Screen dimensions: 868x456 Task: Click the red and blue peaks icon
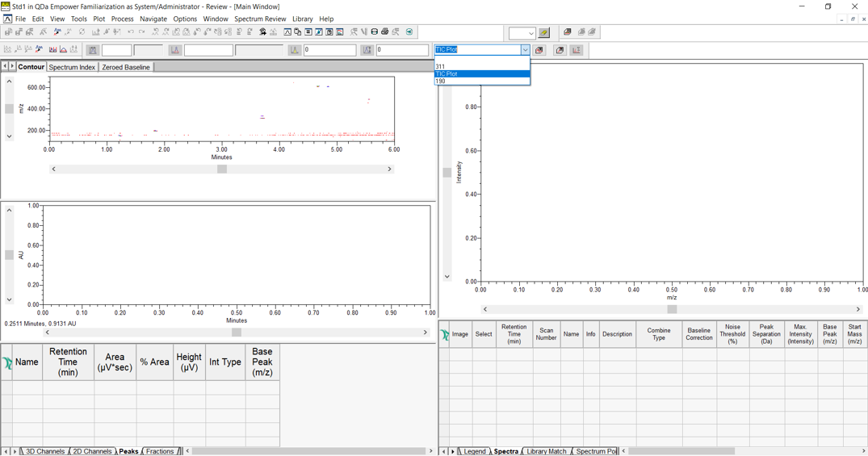click(x=52, y=50)
